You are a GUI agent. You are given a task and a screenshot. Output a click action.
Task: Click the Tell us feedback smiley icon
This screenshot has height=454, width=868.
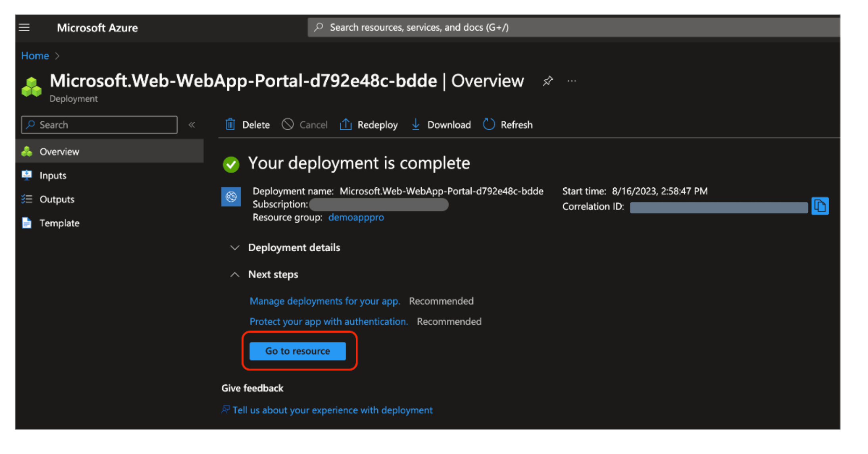click(225, 410)
